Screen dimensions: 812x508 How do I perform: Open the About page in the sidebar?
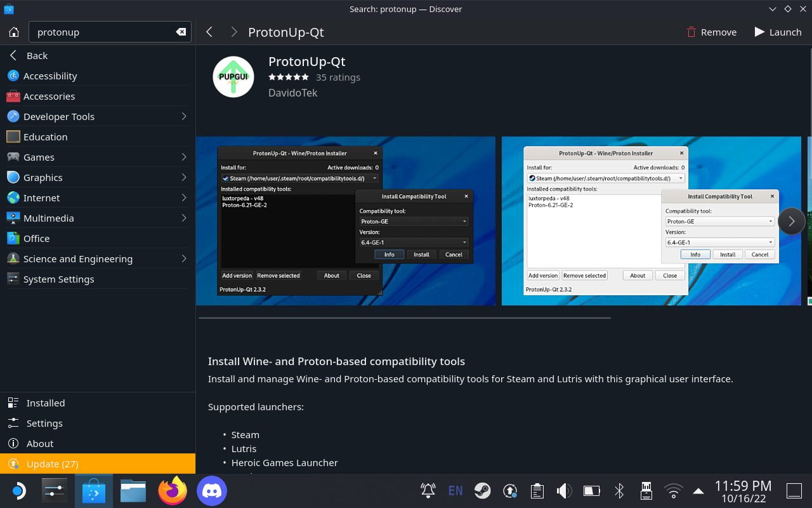tap(98, 443)
